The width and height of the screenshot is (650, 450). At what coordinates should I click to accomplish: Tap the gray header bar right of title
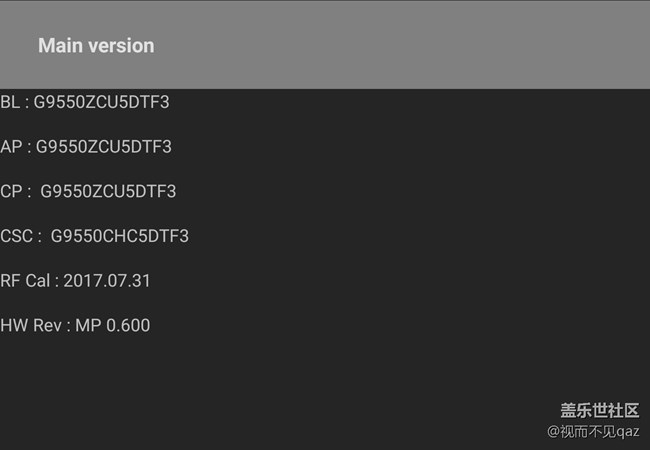point(400,45)
